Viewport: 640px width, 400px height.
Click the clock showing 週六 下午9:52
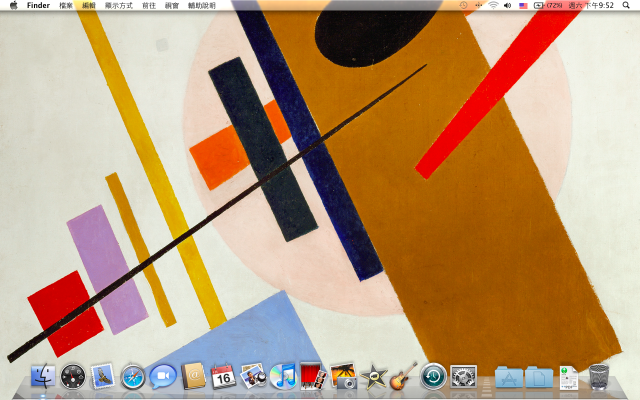click(x=591, y=5)
